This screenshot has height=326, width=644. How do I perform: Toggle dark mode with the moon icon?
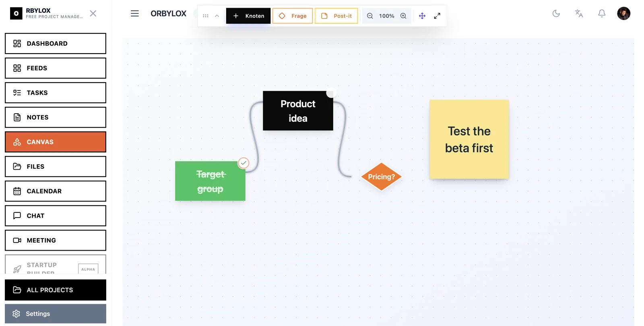tap(556, 14)
